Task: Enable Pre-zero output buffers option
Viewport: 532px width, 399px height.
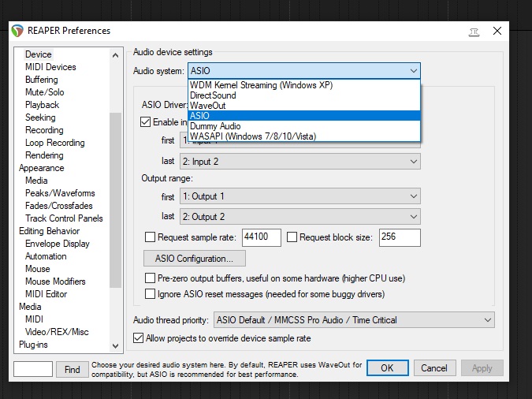Action: click(151, 278)
